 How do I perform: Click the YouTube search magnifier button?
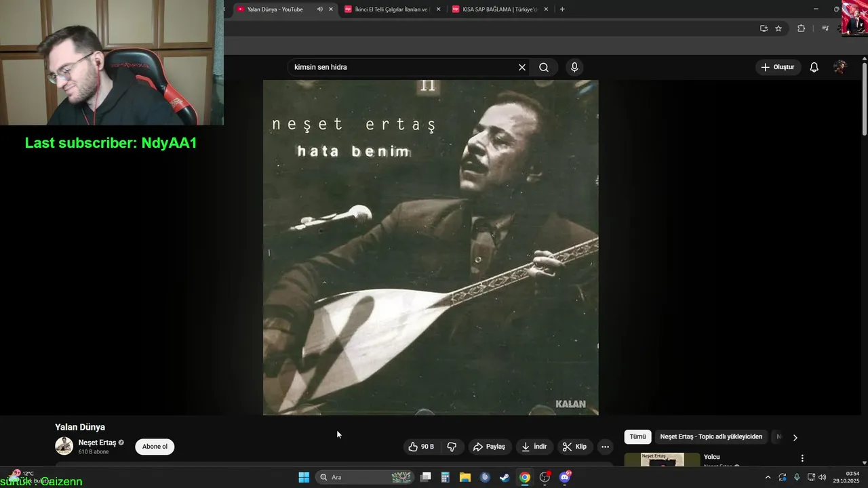(544, 67)
